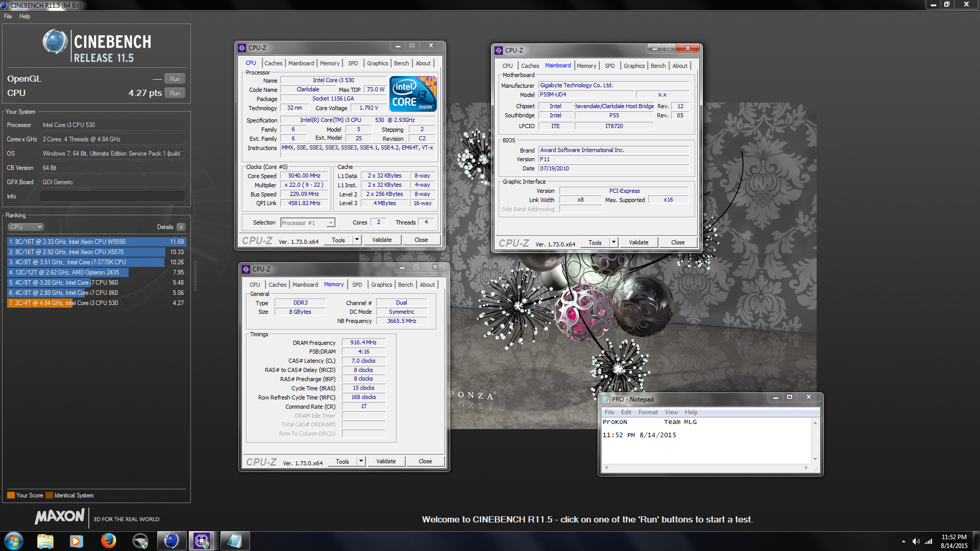
Task: Click Tools button in Memory window
Action: tap(342, 462)
